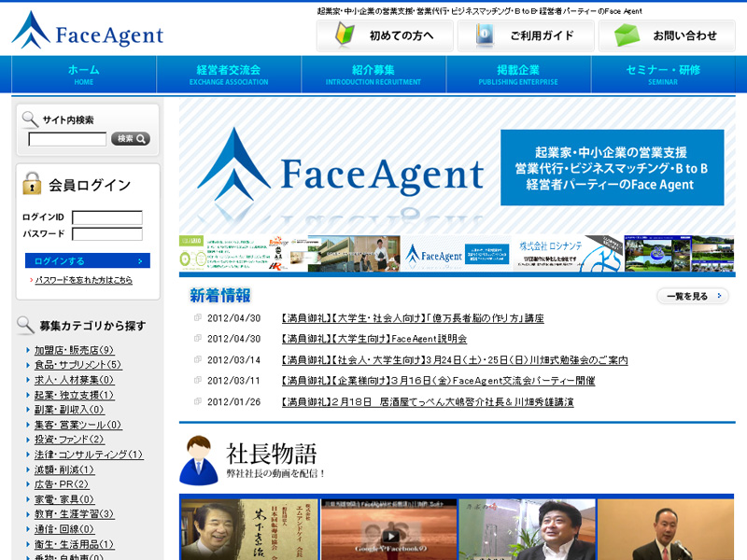
Task: Click the パスワード input field
Action: coord(107,234)
